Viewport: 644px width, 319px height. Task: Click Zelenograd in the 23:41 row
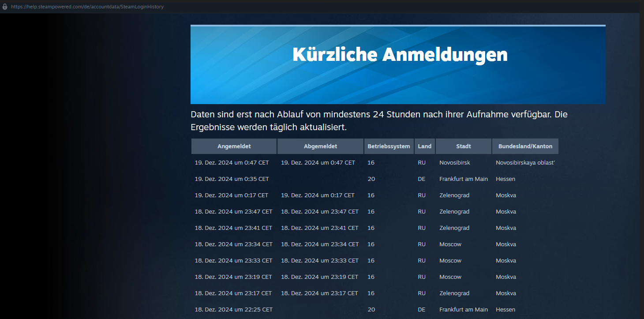pyautogui.click(x=454, y=228)
